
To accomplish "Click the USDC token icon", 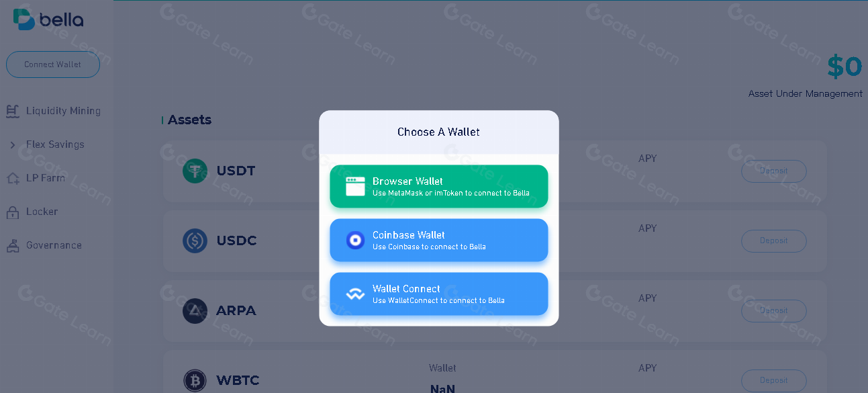I will tap(195, 241).
